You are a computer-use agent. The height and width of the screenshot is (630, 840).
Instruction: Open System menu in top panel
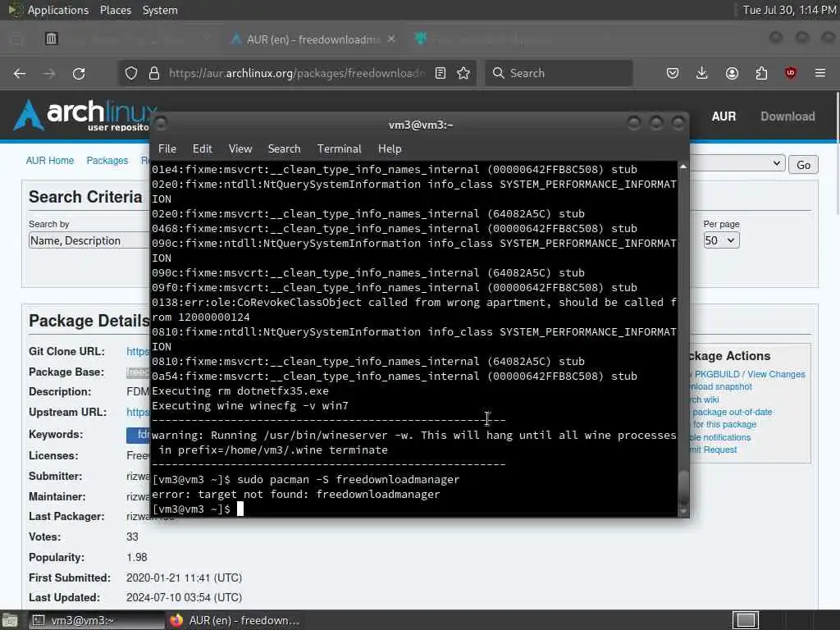(x=160, y=10)
